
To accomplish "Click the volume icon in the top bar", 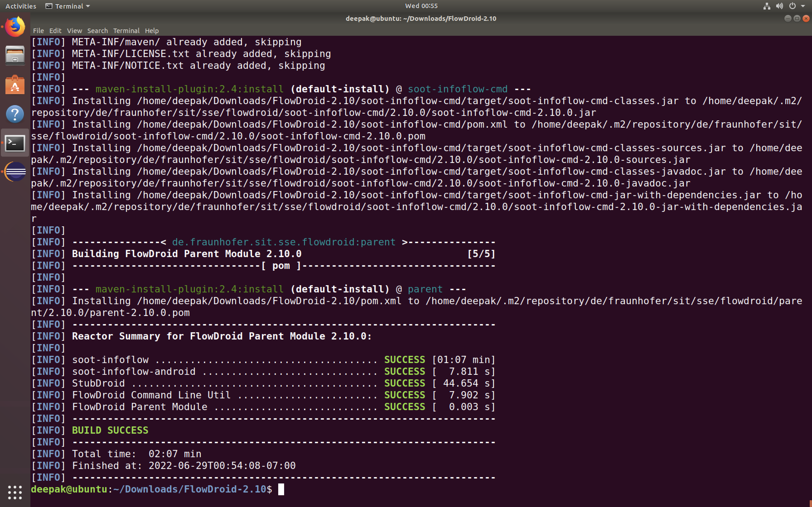I will [x=779, y=6].
